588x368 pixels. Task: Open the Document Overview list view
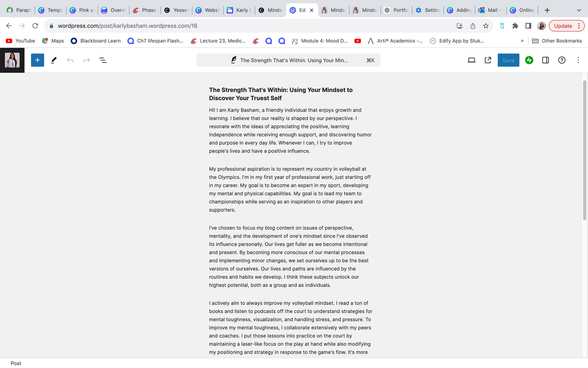pos(103,60)
